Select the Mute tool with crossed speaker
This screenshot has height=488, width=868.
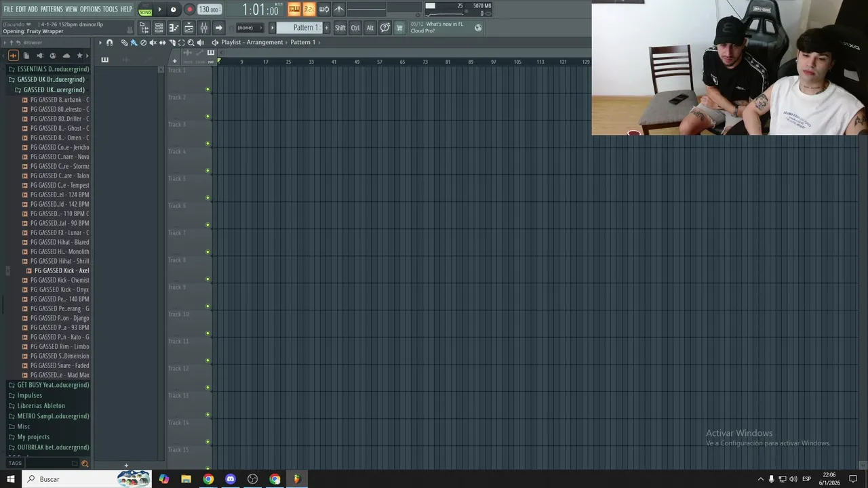pyautogui.click(x=153, y=43)
